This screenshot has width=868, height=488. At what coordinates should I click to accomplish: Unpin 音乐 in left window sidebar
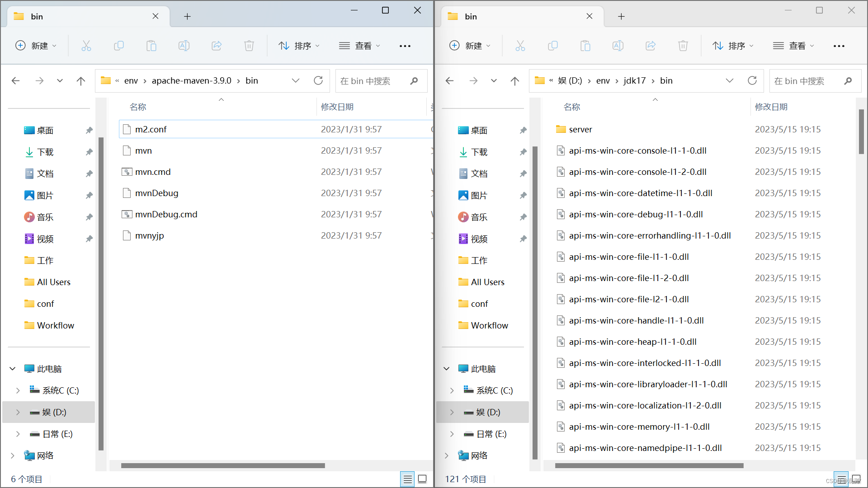[x=89, y=217]
